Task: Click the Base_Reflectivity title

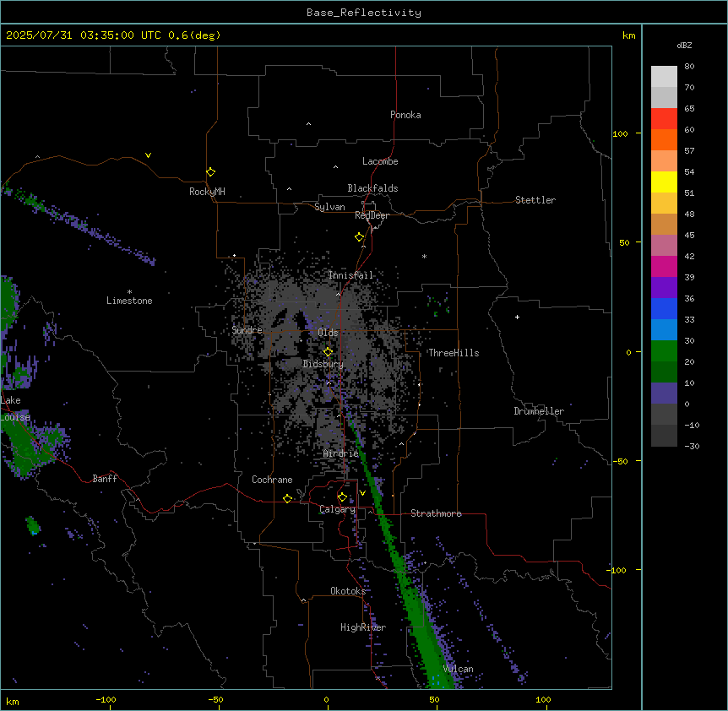Action: coord(364,13)
